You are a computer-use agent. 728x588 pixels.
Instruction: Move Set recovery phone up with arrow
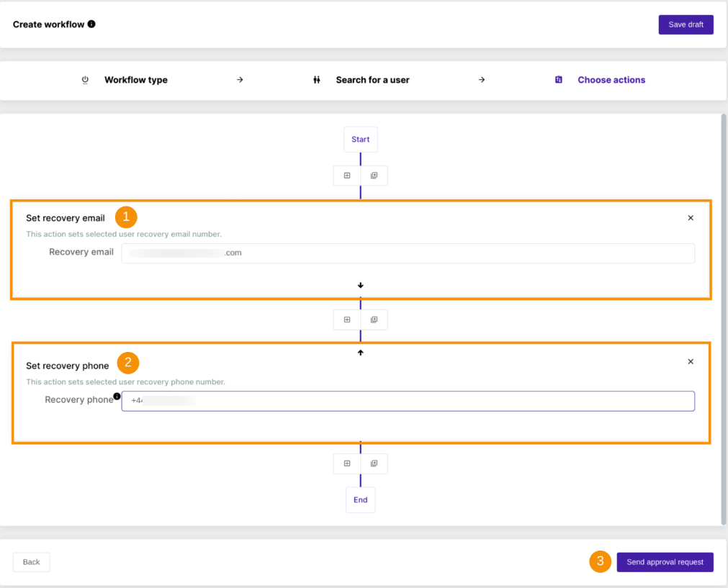(361, 353)
